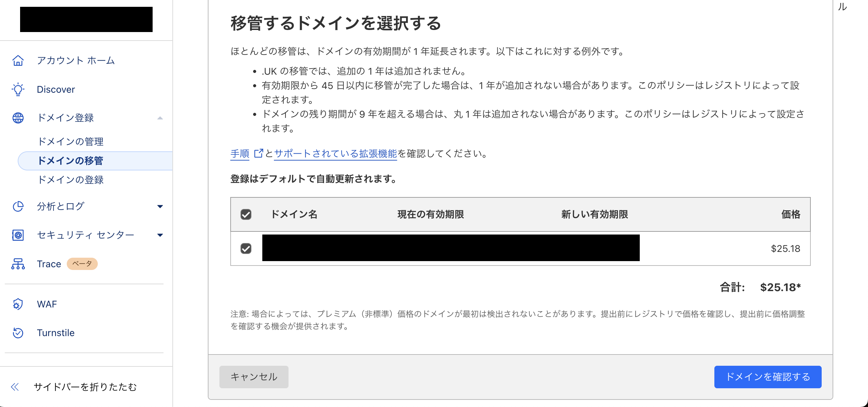
Task: Expand the 分析とログ dropdown arrow
Action: pos(160,207)
